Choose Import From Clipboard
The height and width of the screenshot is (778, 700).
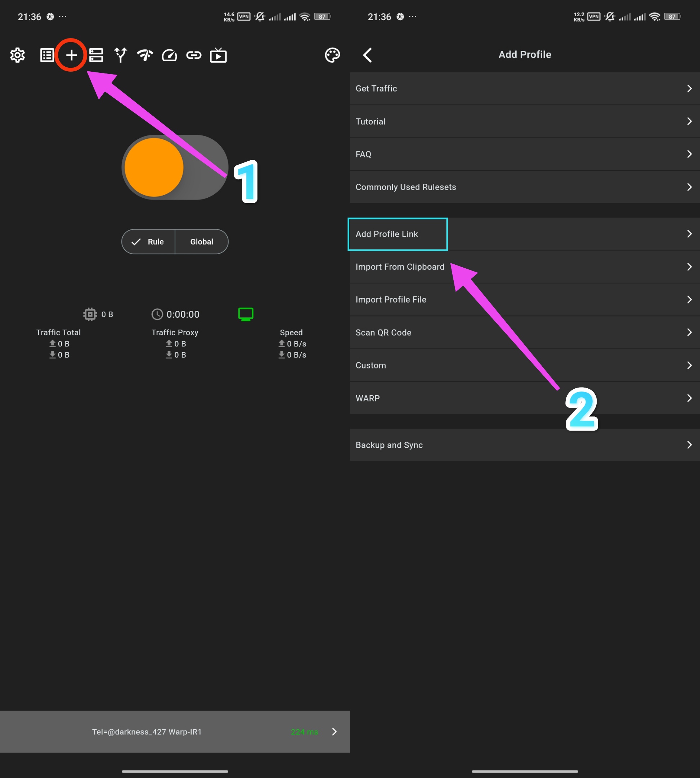point(400,267)
